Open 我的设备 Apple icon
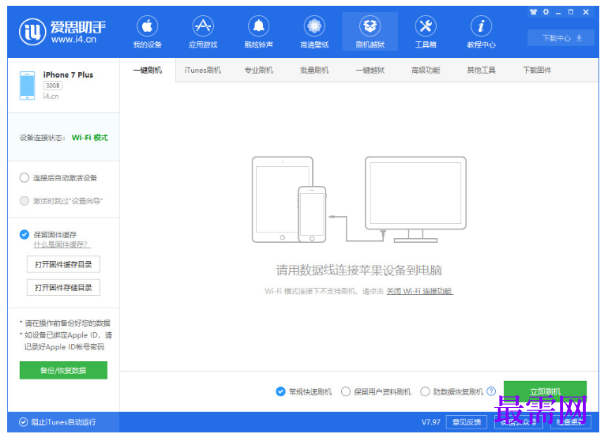Screen dimensions: 606x441 147,26
